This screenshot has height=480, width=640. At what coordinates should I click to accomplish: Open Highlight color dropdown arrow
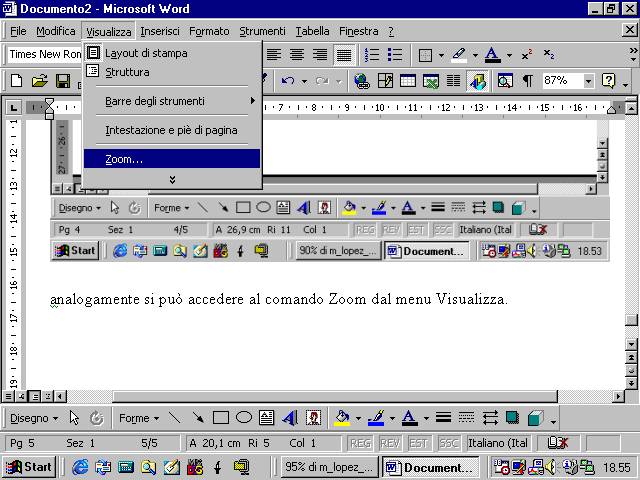[475, 56]
